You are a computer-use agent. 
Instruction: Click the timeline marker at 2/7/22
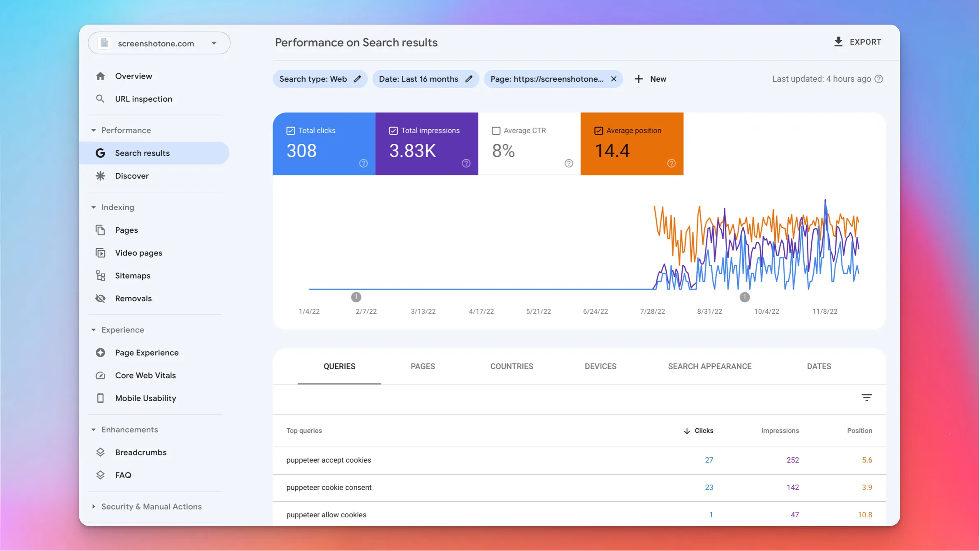pos(355,297)
